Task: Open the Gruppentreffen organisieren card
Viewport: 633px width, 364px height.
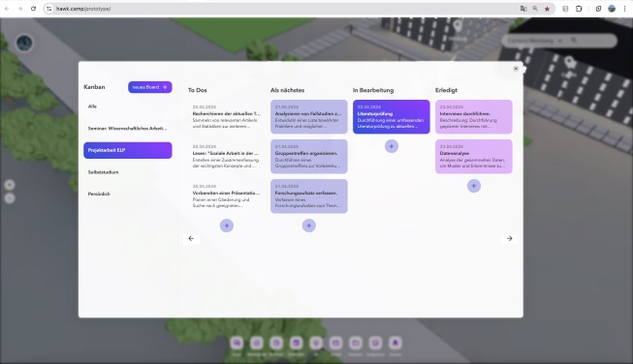Action: click(309, 157)
